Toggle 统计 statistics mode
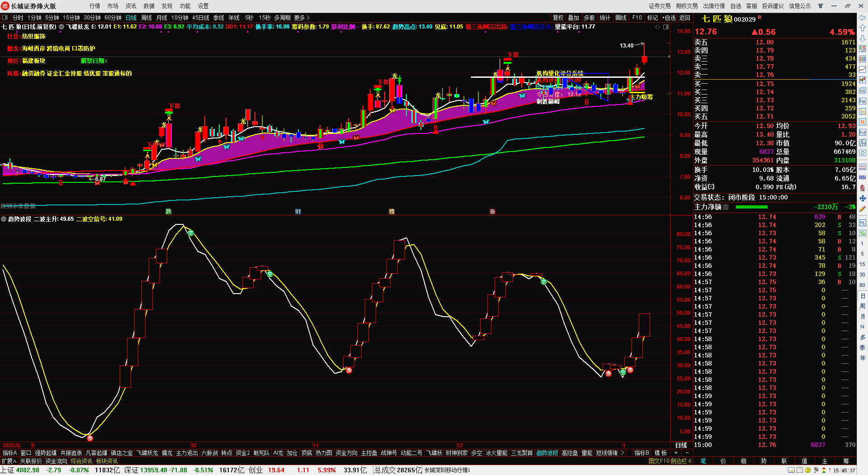This screenshot has height=475, width=868. click(605, 18)
